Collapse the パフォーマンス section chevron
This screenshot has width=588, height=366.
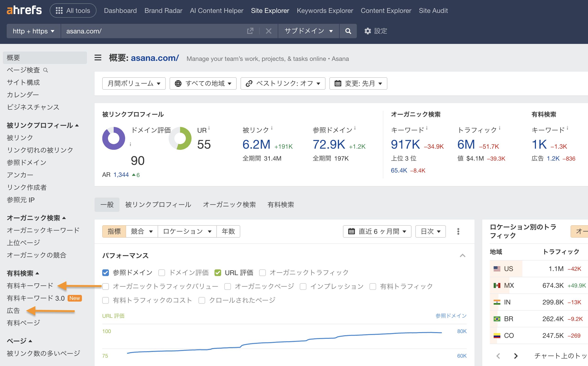pos(463,256)
